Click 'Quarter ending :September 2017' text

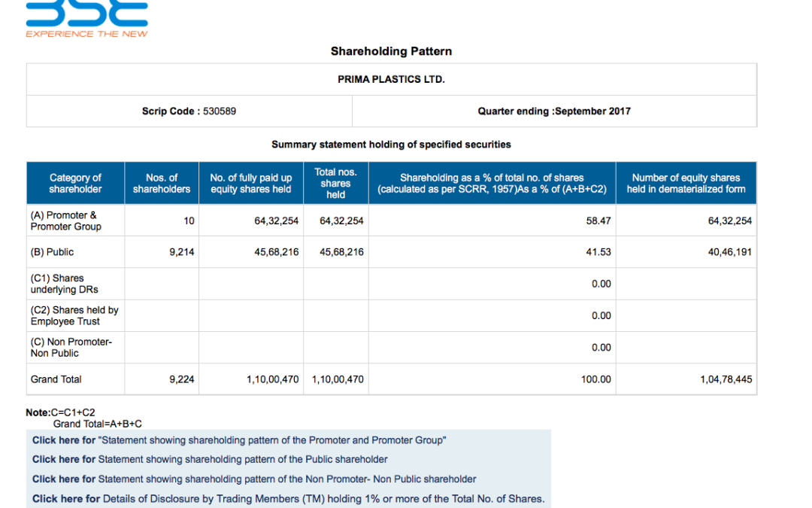554,111
